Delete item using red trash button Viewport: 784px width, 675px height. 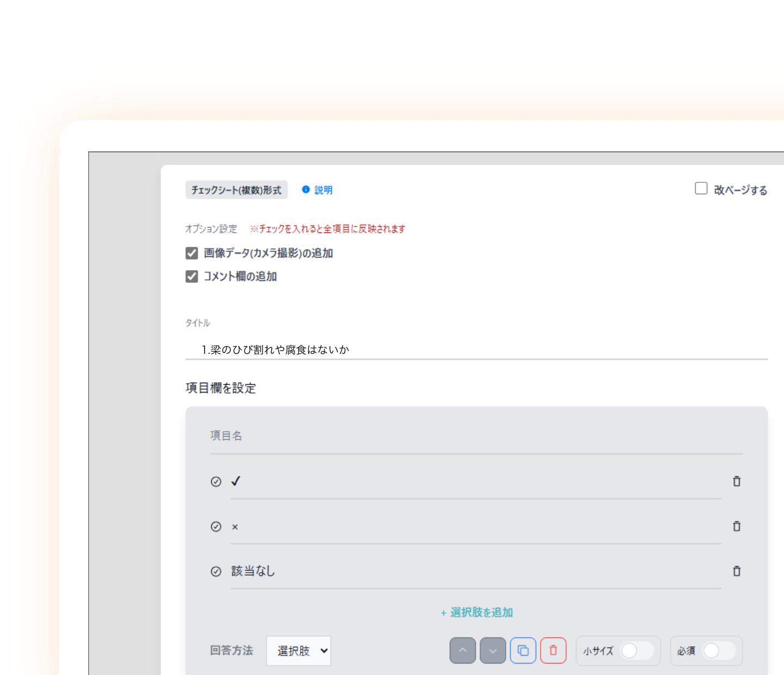pos(553,651)
